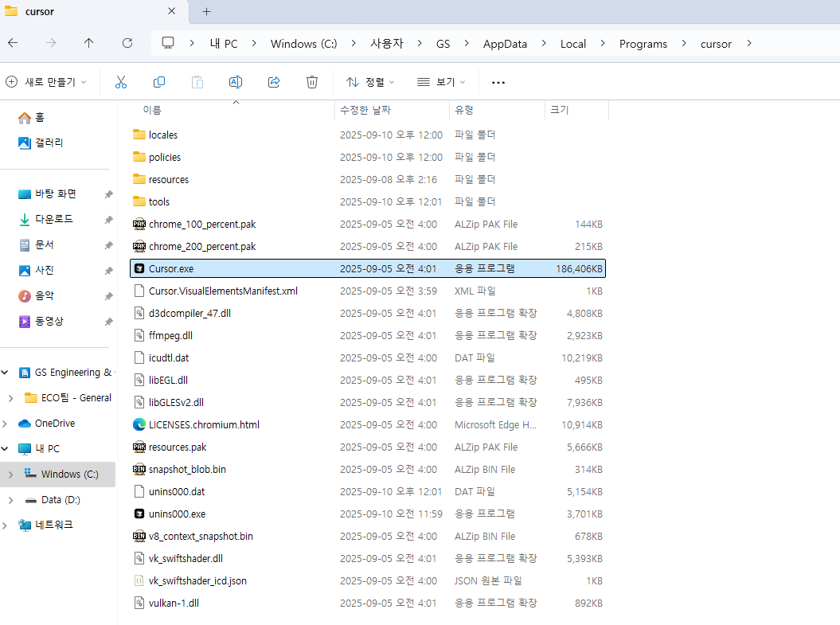Select the tools folder row
This screenshot has width=840, height=625.
(x=368, y=202)
